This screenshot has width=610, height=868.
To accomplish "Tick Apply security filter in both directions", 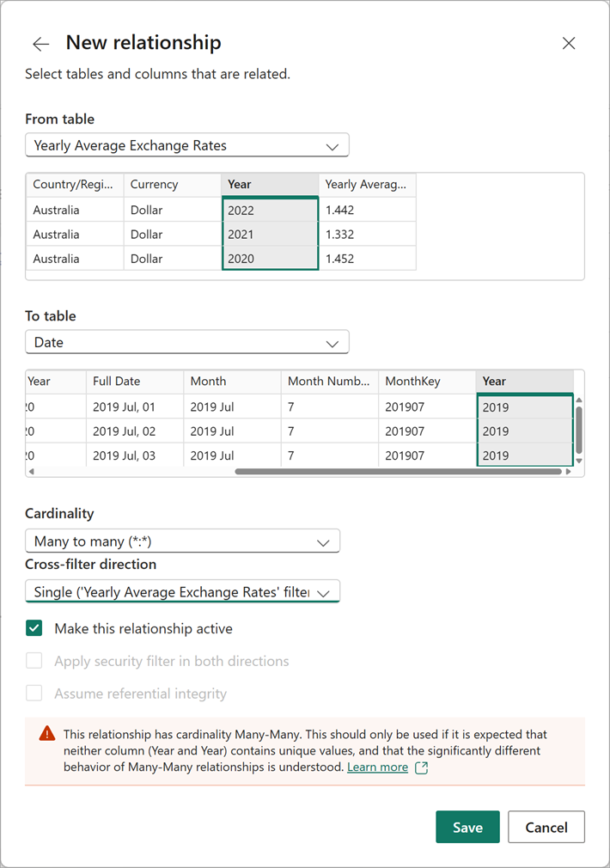I will click(x=34, y=661).
